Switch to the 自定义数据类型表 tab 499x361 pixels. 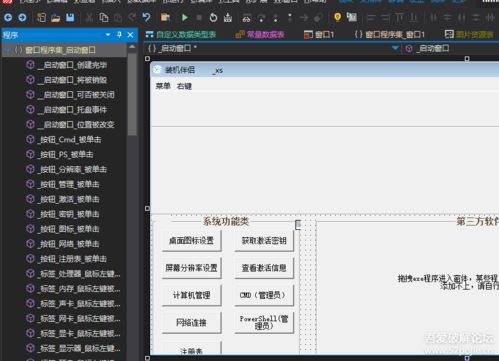tap(181, 34)
